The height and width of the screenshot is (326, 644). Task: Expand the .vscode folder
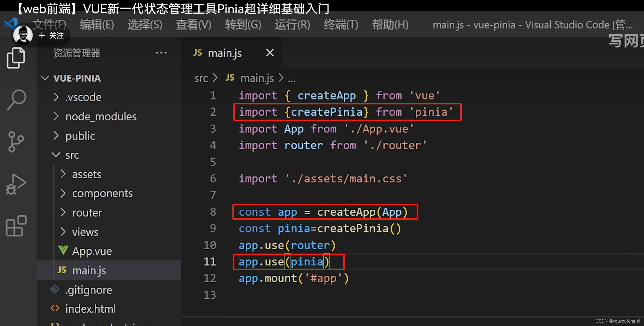109,97
